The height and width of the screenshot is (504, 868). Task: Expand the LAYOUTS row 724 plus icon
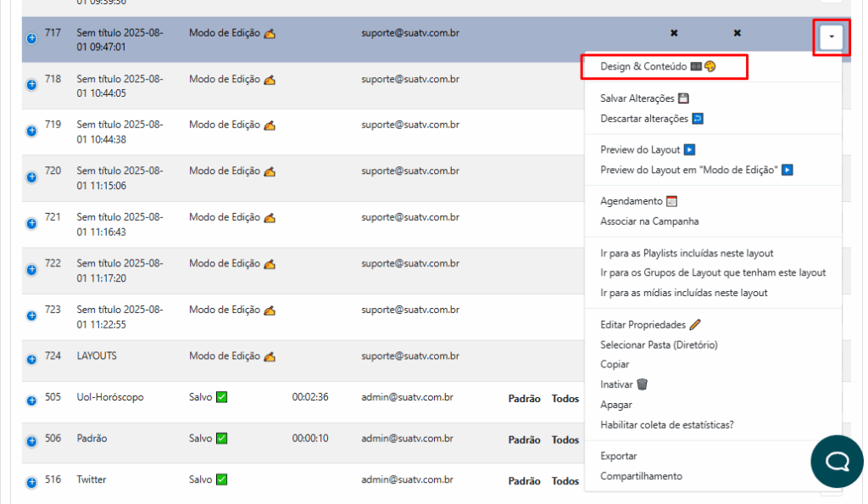click(x=31, y=362)
